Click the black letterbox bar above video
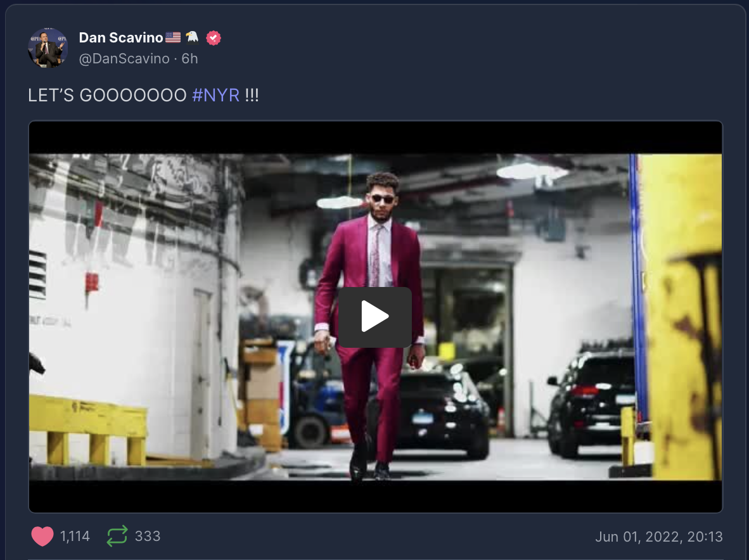Viewport: 749px width, 560px height. click(x=376, y=137)
